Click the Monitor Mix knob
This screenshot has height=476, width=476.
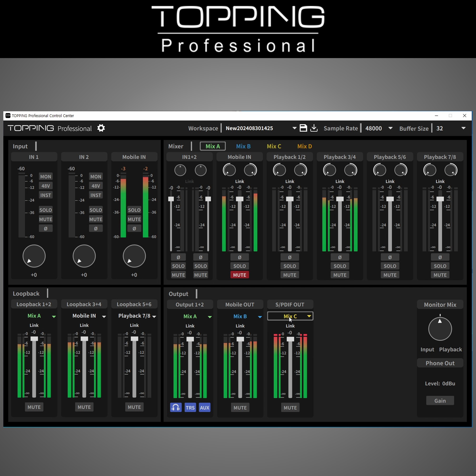point(440,329)
